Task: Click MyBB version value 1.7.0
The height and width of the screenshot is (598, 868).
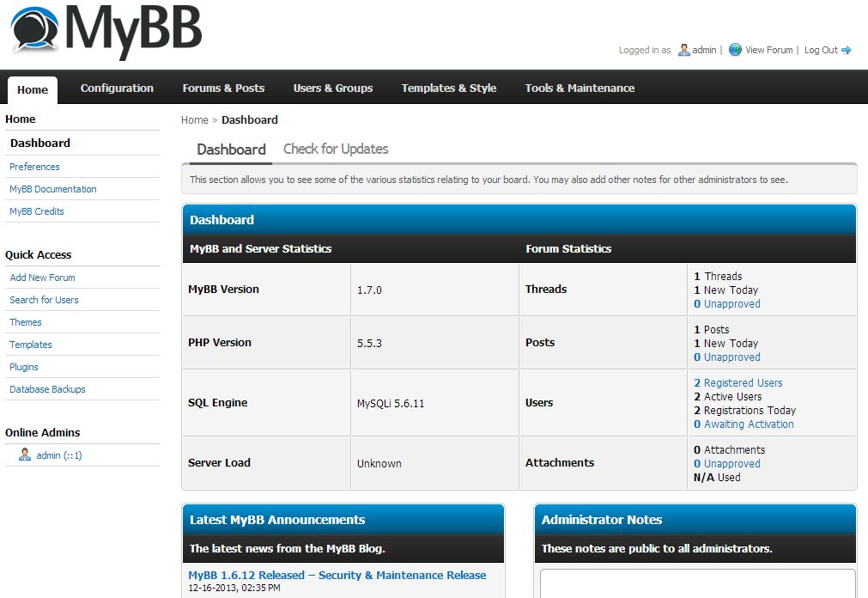Action: [369, 290]
